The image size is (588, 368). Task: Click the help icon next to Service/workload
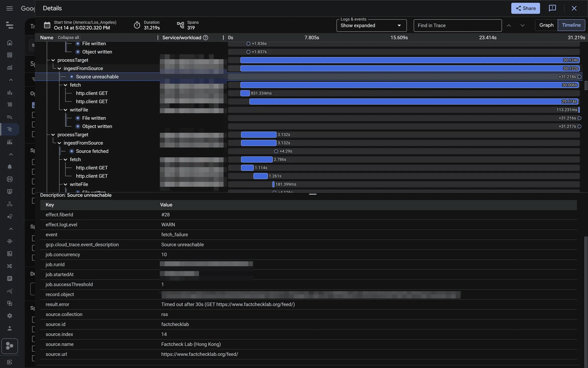[x=206, y=38]
